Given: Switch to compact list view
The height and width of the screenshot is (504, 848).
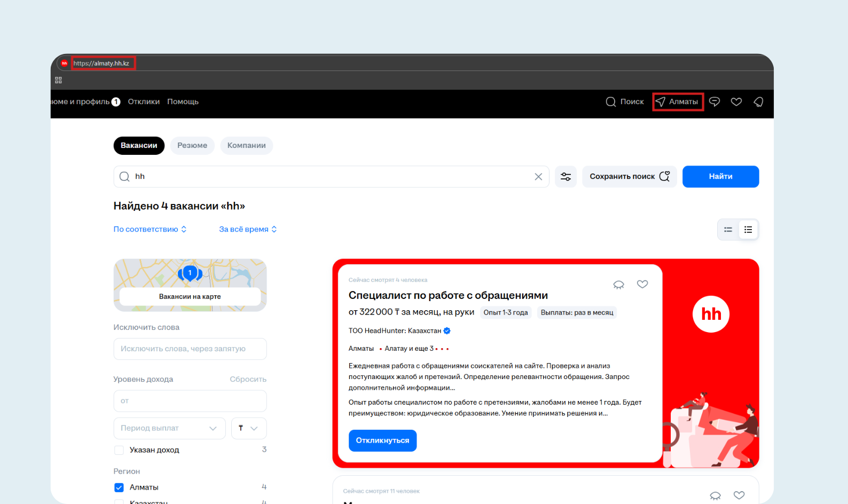Looking at the screenshot, I should tap(728, 230).
